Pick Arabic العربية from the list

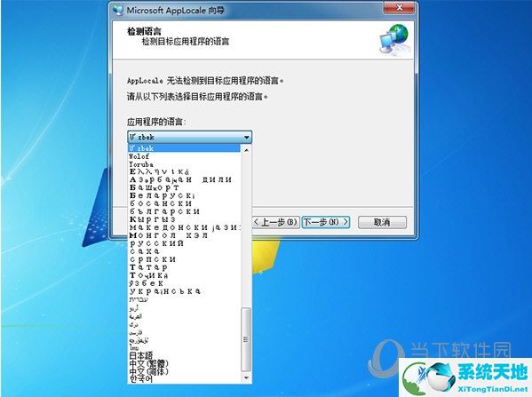pyautogui.click(x=184, y=316)
